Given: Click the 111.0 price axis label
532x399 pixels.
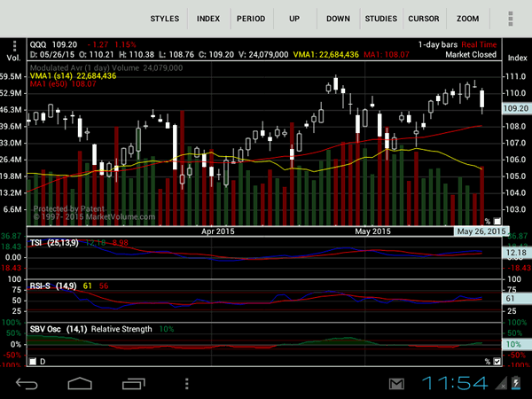Looking at the screenshot, I should click(x=516, y=76).
